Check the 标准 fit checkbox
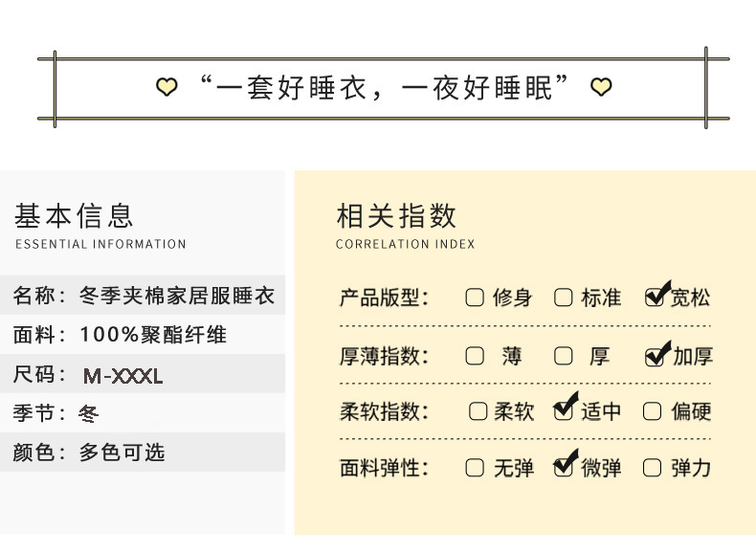The width and height of the screenshot is (756, 552). coord(564,298)
